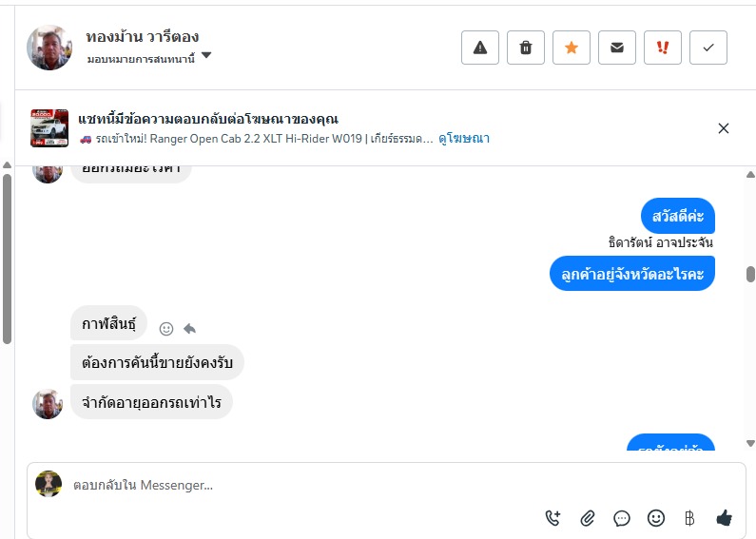This screenshot has height=539, width=756.
Task: Dismiss the ad reply banner
Action: (x=724, y=128)
